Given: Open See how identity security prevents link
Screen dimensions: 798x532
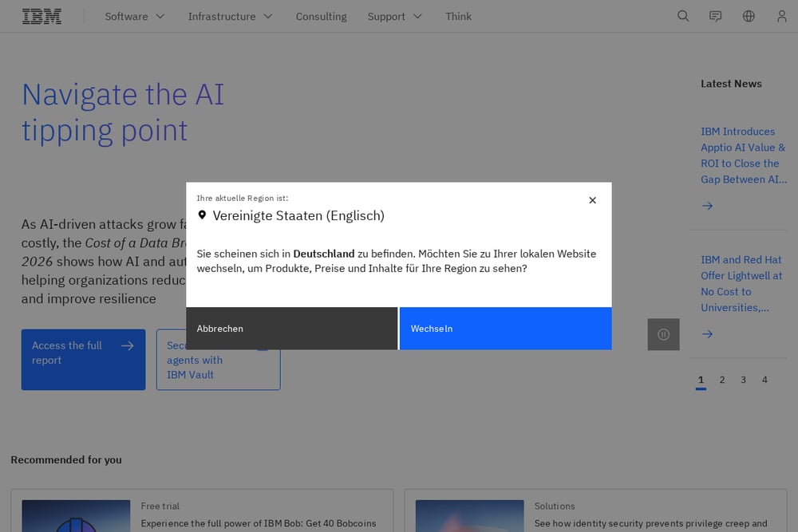Looking at the screenshot, I should point(651,523).
